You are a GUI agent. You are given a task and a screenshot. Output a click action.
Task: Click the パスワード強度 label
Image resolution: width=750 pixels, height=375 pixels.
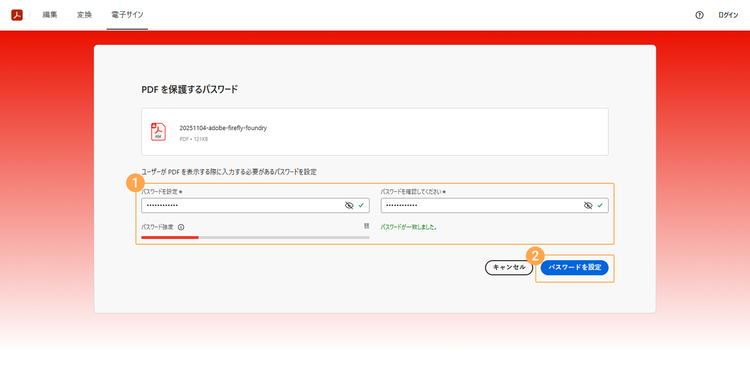[157, 228]
